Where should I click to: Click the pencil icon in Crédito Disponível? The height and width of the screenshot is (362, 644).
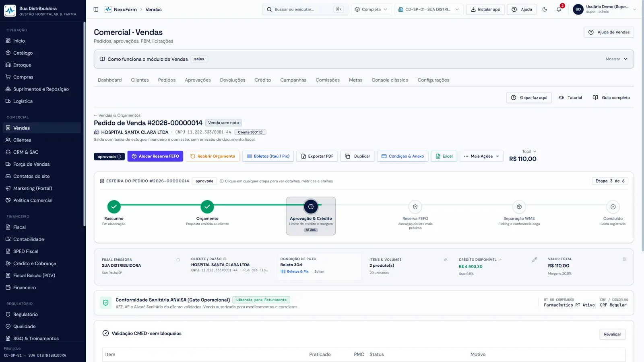pyautogui.click(x=535, y=260)
